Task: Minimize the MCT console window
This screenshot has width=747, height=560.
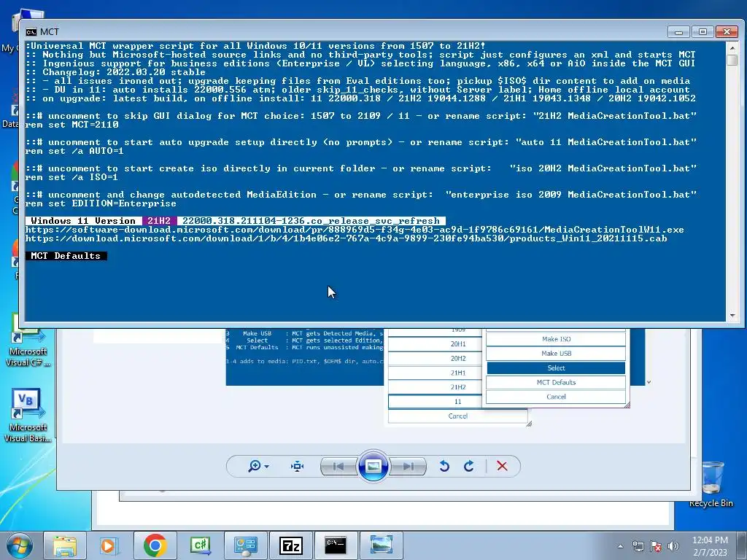Action: click(678, 32)
